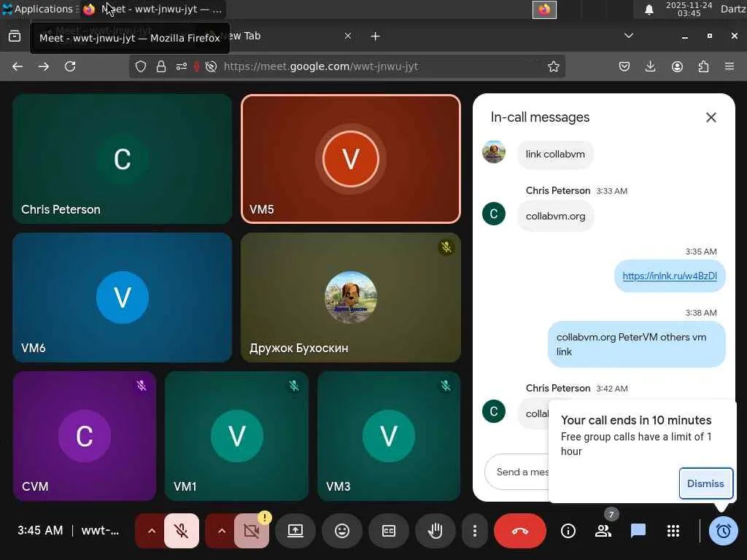Image resolution: width=747 pixels, height=560 pixels.
Task: Open the notifications bell in top panel
Action: [649, 9]
